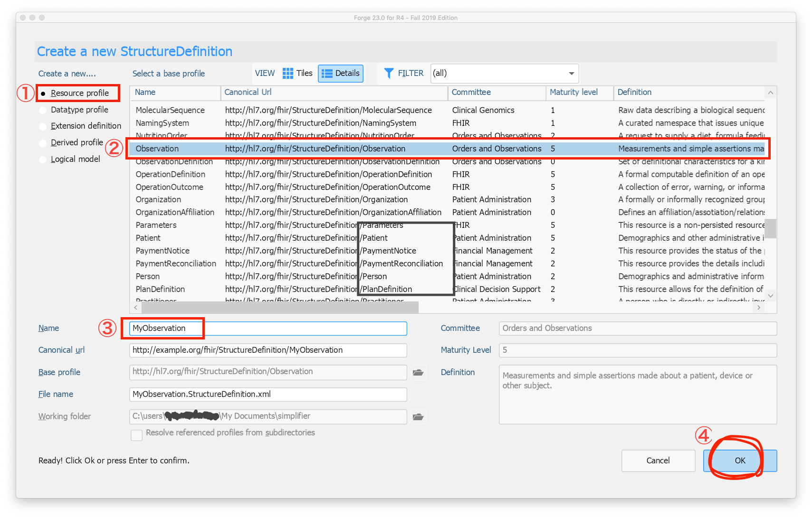The image size is (812, 518).
Task: Switch to Details view
Action: click(341, 73)
